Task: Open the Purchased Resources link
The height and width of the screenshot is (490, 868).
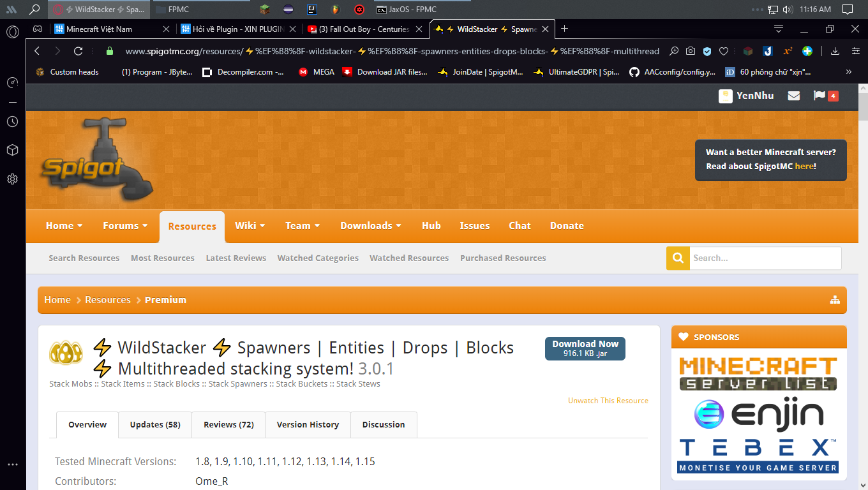Action: 503,258
